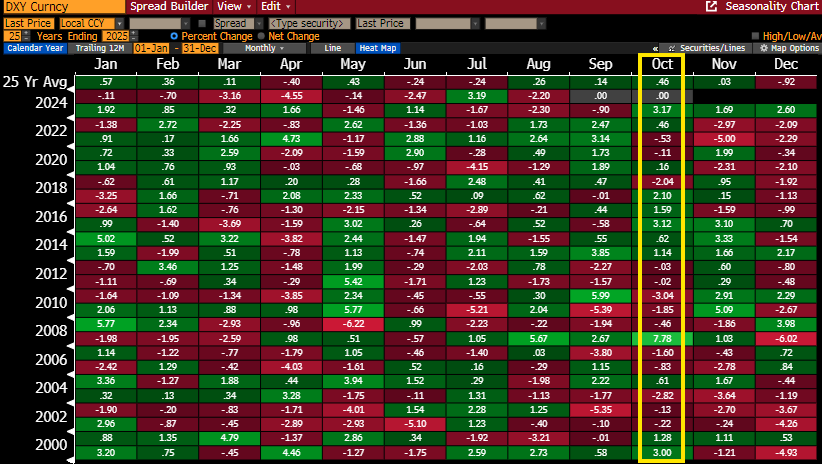
Task: Click the DXY Curncy security field
Action: (x=62, y=6)
